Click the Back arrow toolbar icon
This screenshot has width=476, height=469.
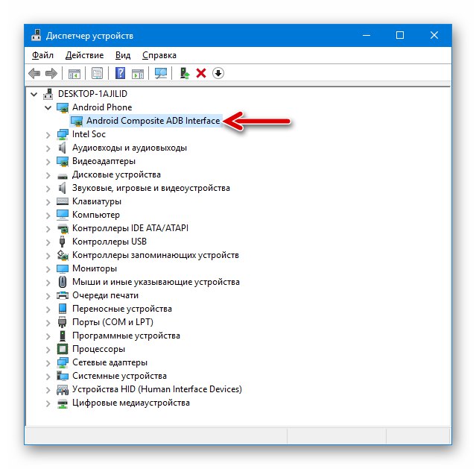click(x=34, y=73)
